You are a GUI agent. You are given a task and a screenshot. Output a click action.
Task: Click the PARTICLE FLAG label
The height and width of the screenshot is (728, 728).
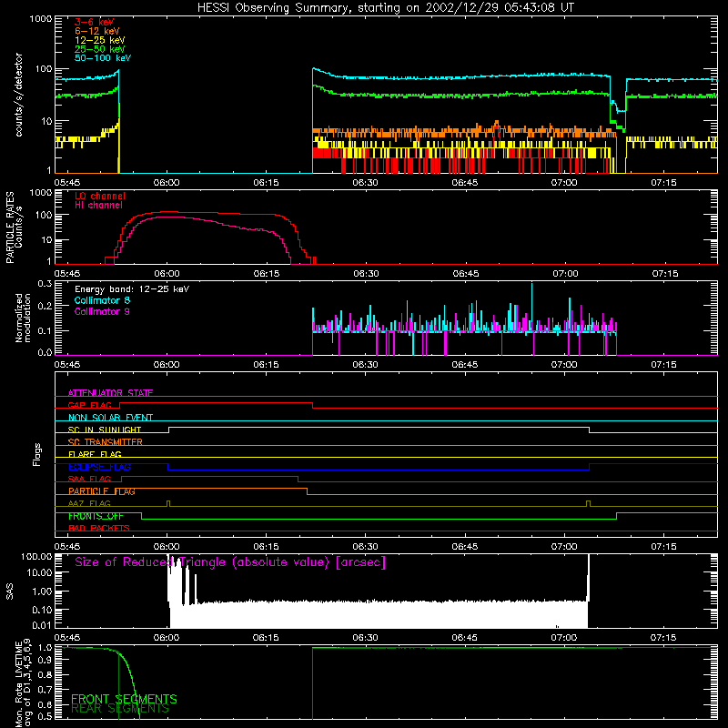(102, 491)
